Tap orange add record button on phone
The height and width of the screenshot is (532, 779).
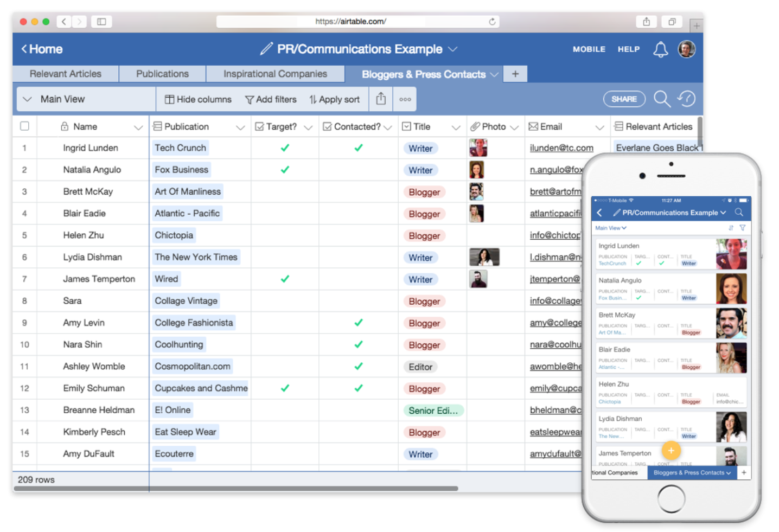(671, 450)
